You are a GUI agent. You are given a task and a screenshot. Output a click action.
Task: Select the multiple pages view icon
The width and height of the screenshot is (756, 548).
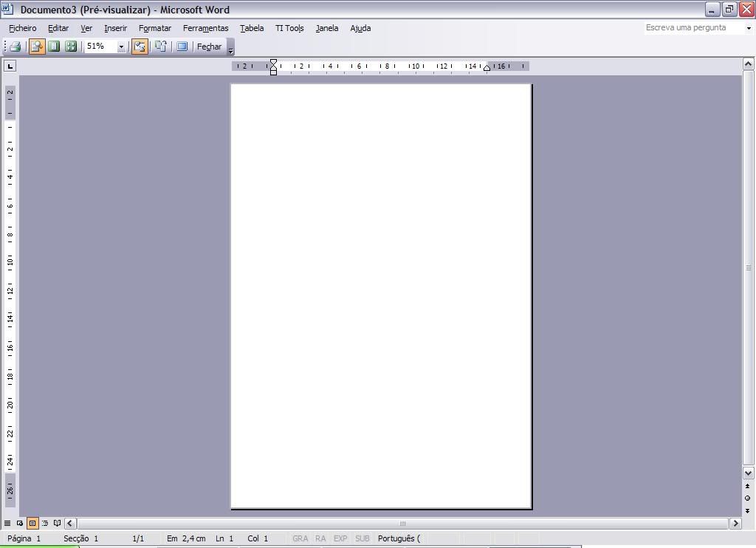[x=71, y=47]
